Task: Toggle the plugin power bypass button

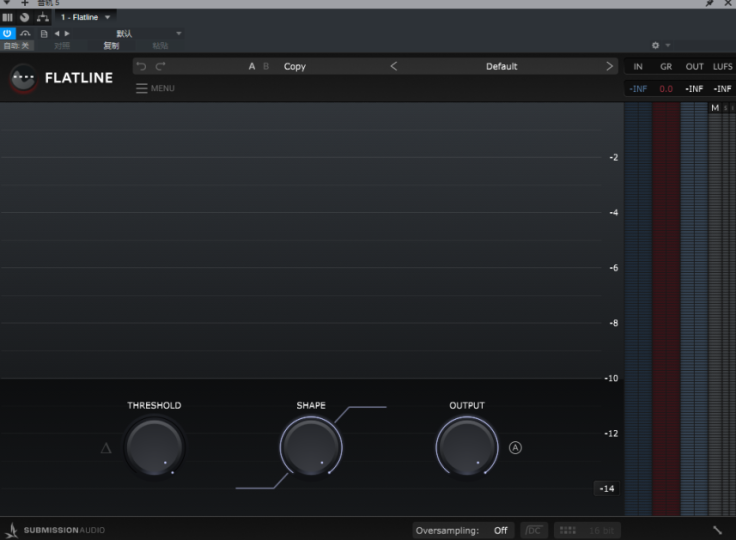Action: (x=8, y=33)
